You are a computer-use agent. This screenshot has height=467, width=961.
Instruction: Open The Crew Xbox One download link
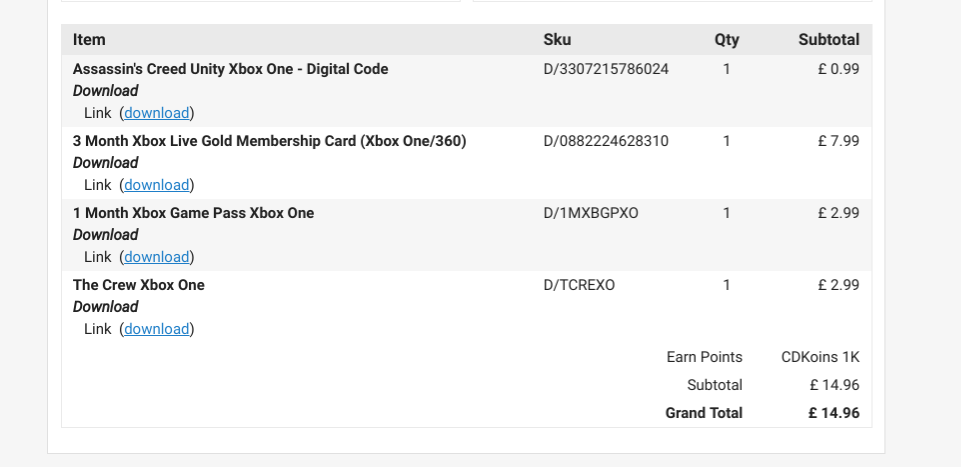click(156, 329)
